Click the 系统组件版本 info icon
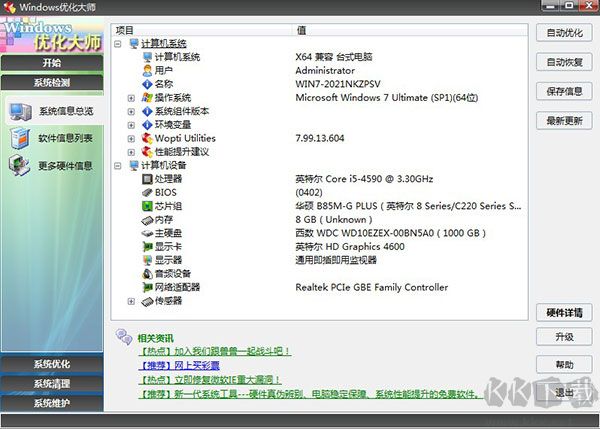Viewport: 600px width, 429px height. [x=147, y=111]
